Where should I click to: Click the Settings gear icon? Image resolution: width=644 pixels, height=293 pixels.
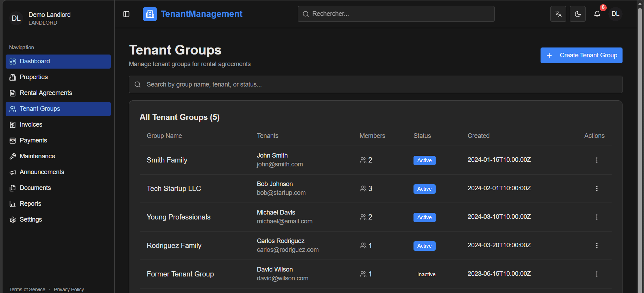coord(13,220)
